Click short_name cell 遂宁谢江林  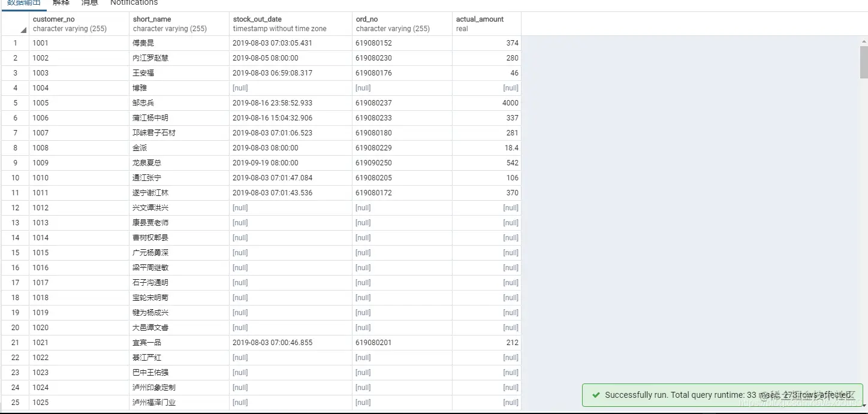(x=179, y=193)
